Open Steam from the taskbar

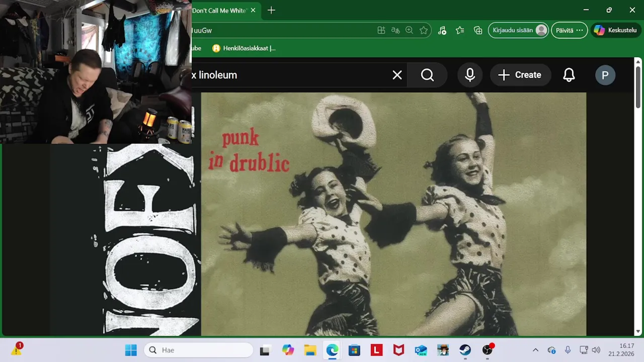pyautogui.click(x=465, y=350)
